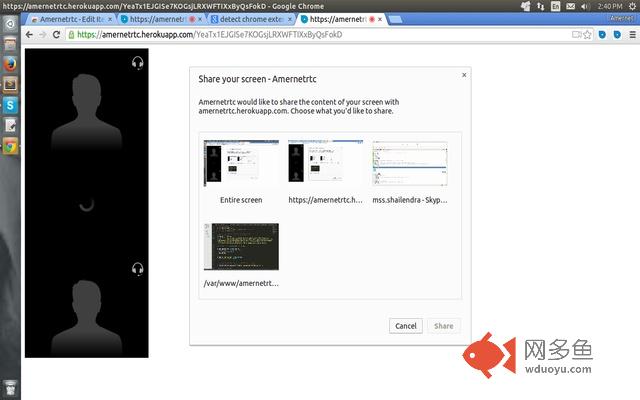Click the green padlock security icon
640x400 pixels.
71,35
